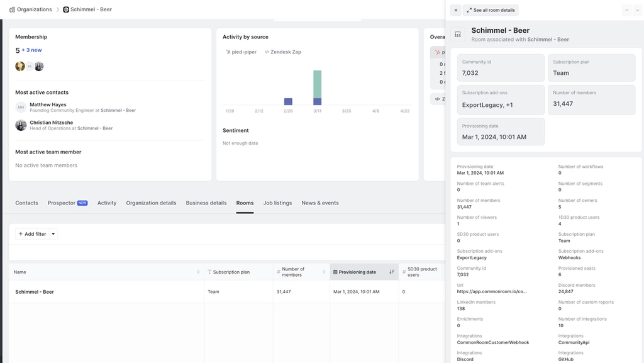This screenshot has width=644, height=363.
Task: Go to next room with down chevron
Action: coord(637,10)
